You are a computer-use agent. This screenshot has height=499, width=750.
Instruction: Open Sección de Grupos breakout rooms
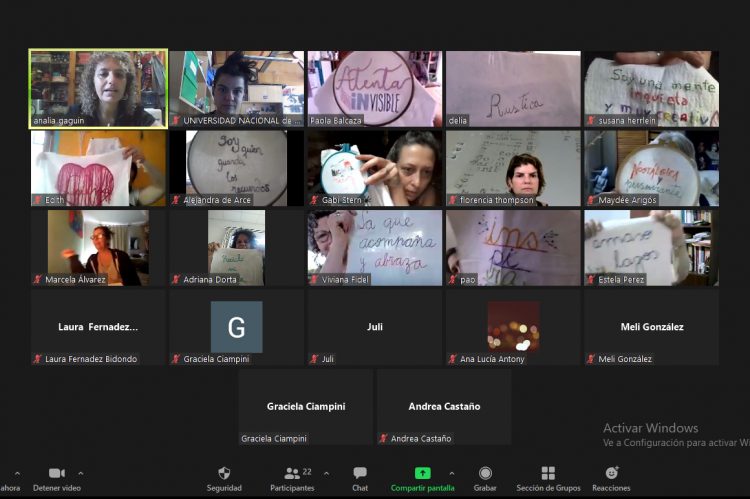(x=548, y=473)
